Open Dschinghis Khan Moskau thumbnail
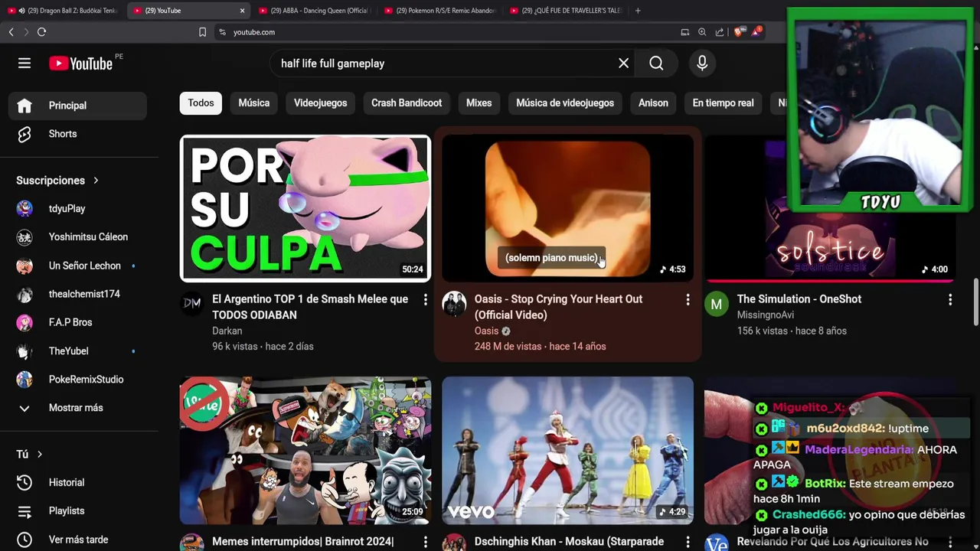The image size is (980, 551). [567, 451]
